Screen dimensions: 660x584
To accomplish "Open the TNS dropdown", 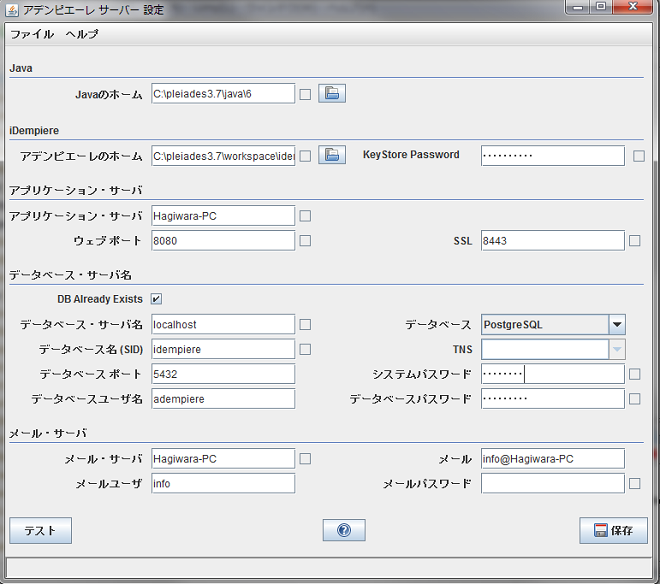I will coord(617,349).
